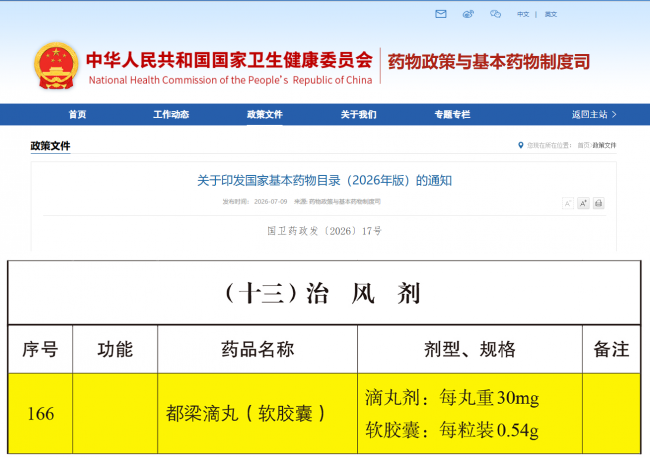Open the Weibo icon in header
The height and width of the screenshot is (458, 650).
(x=468, y=14)
